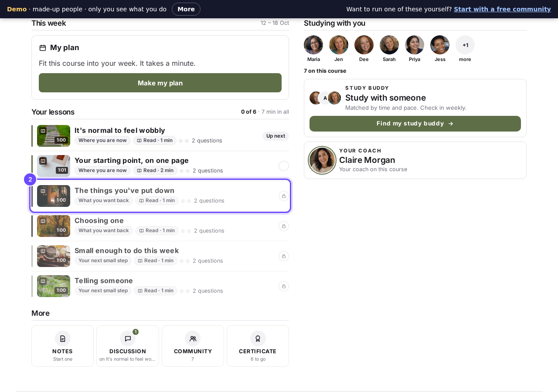Click the Up next badge
Viewport: 558px width, 392px height.
(276, 136)
